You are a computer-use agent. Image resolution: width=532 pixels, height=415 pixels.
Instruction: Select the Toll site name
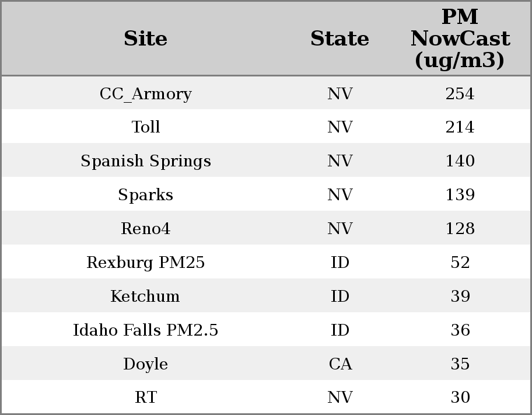click(145, 127)
